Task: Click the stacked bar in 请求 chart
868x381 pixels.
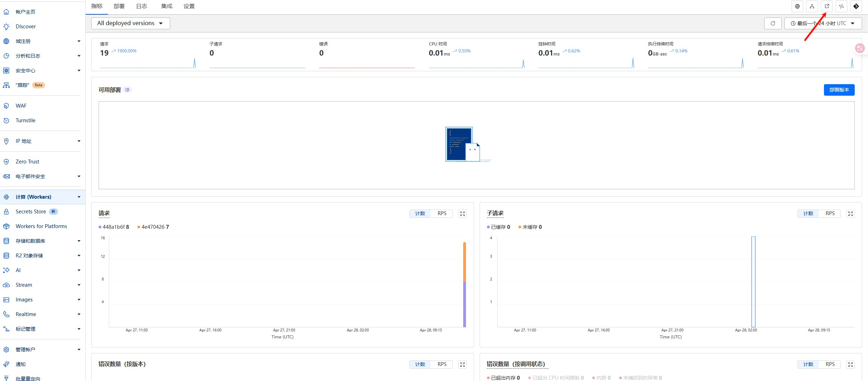Action: pos(465,285)
